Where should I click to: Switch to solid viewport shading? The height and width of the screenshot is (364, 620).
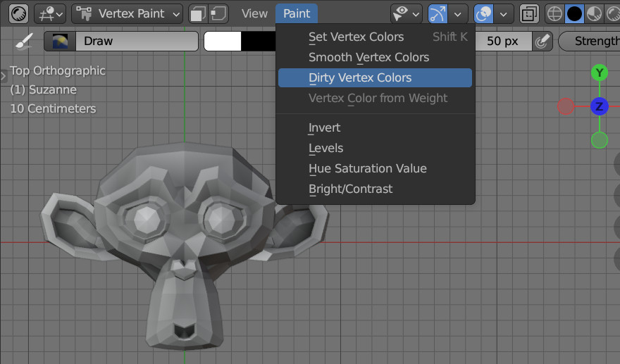[574, 14]
